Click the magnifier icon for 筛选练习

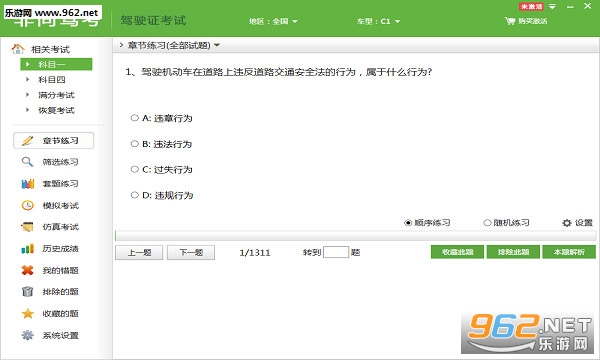[x=27, y=162]
